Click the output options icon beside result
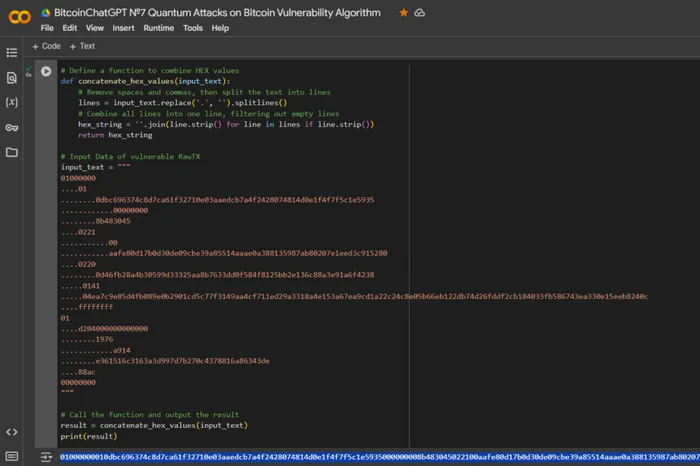The image size is (700, 466). point(46,457)
